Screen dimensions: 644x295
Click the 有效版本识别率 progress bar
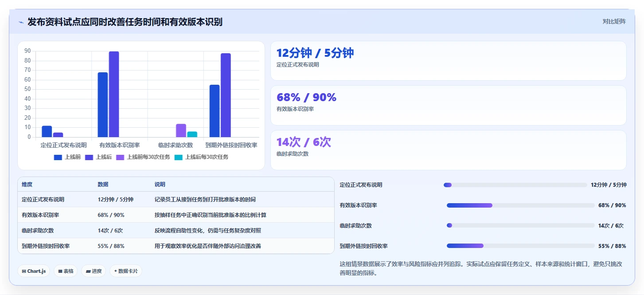[521, 205]
